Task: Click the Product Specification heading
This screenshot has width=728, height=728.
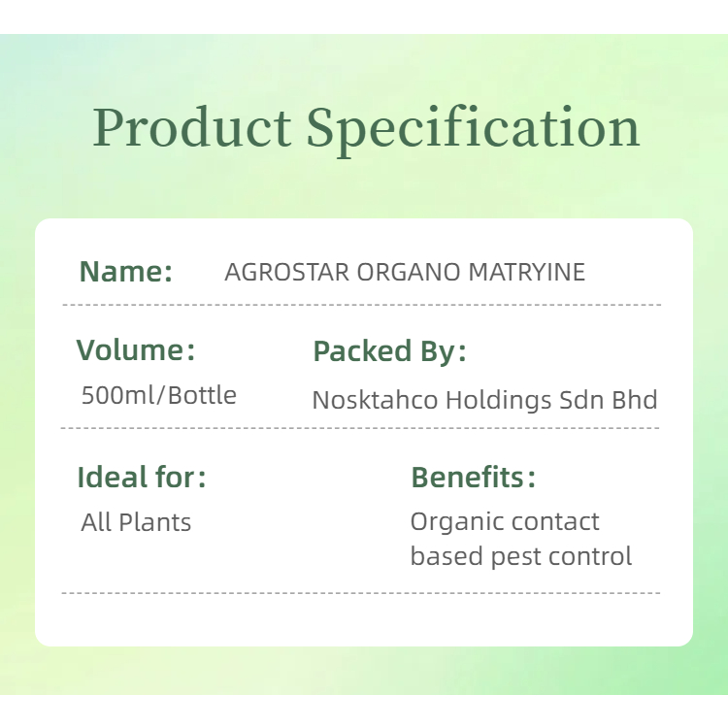Action: [366, 128]
